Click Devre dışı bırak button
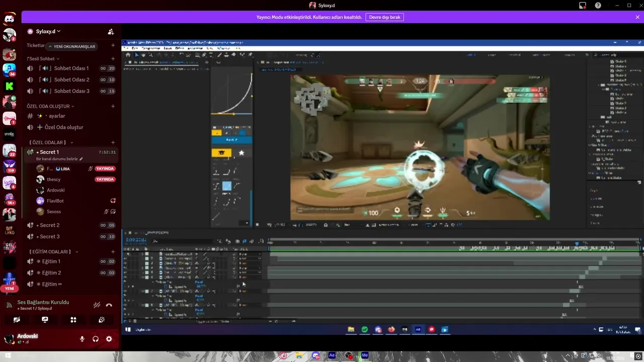This screenshot has width=644, height=362. (384, 17)
